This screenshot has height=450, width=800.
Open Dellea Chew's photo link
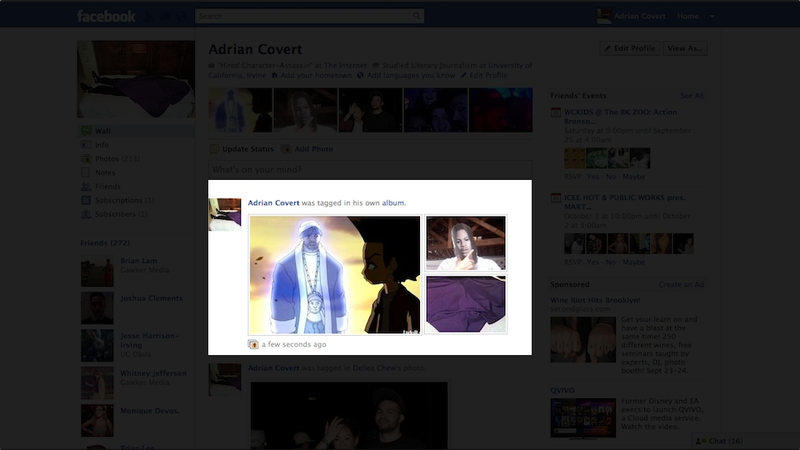point(388,368)
